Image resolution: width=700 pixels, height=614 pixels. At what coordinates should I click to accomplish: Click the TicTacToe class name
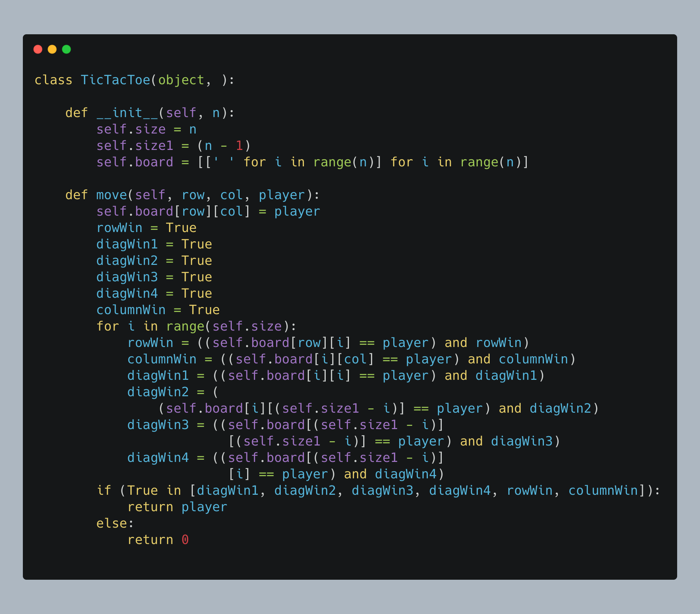pyautogui.click(x=115, y=80)
